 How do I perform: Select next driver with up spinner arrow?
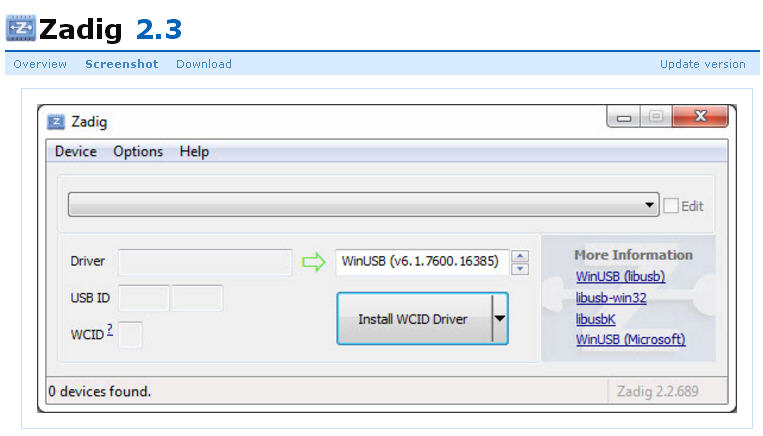pos(520,256)
